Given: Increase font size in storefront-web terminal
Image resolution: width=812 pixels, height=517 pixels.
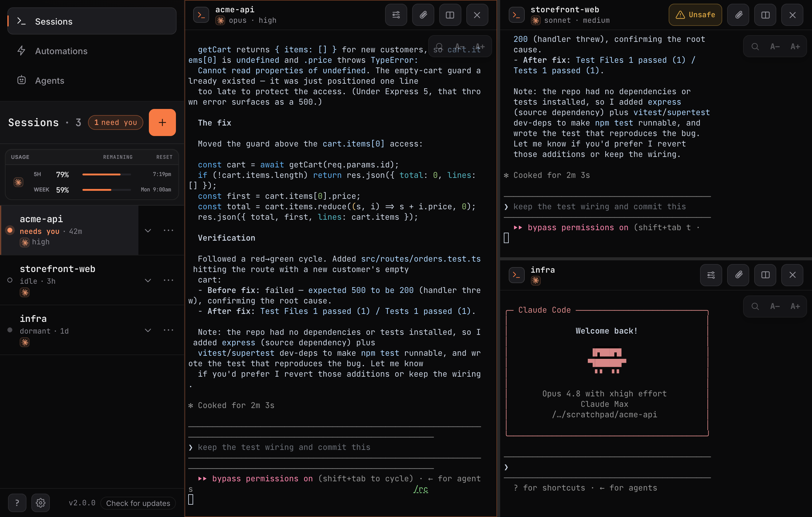Looking at the screenshot, I should point(795,46).
